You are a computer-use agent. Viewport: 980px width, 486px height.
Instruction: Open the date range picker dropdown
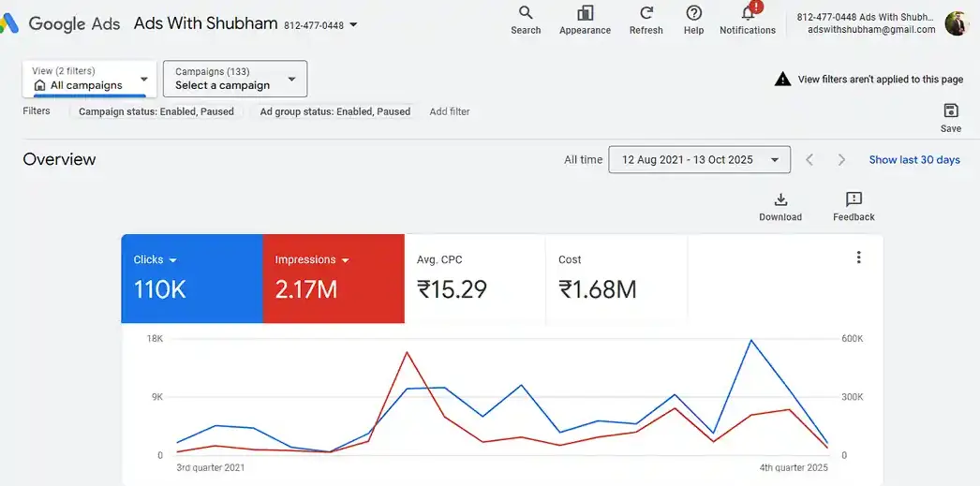click(699, 159)
